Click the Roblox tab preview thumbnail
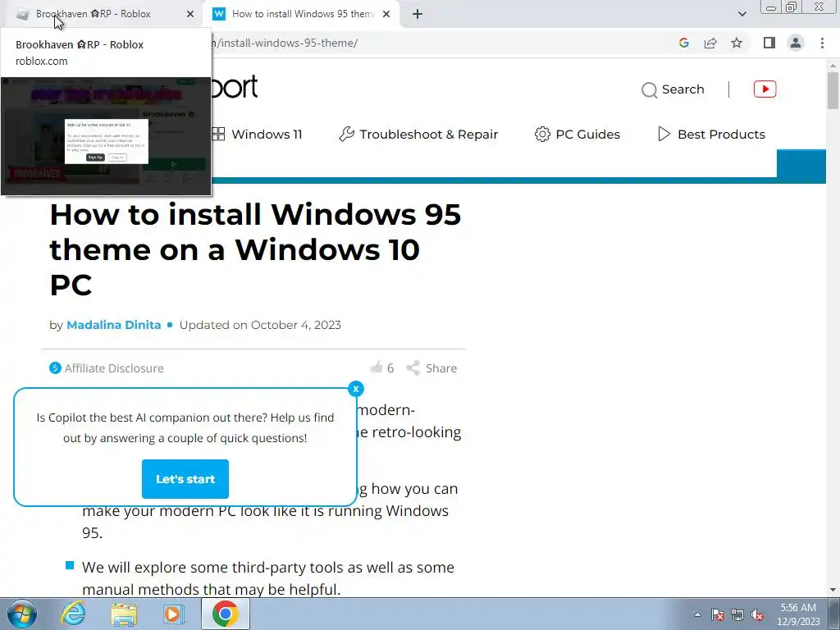 (106, 136)
